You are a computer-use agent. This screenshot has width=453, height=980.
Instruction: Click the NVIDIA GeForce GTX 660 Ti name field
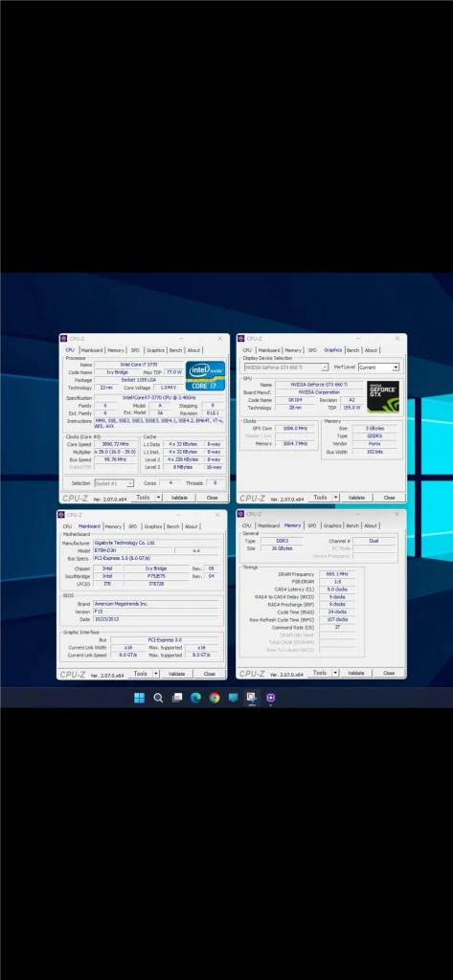pyautogui.click(x=320, y=385)
